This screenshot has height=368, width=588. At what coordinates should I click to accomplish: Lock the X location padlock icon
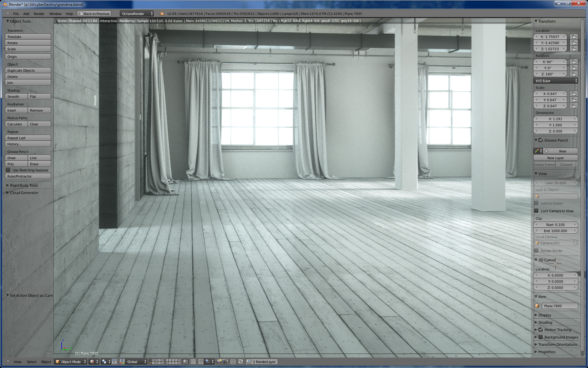pyautogui.click(x=574, y=36)
